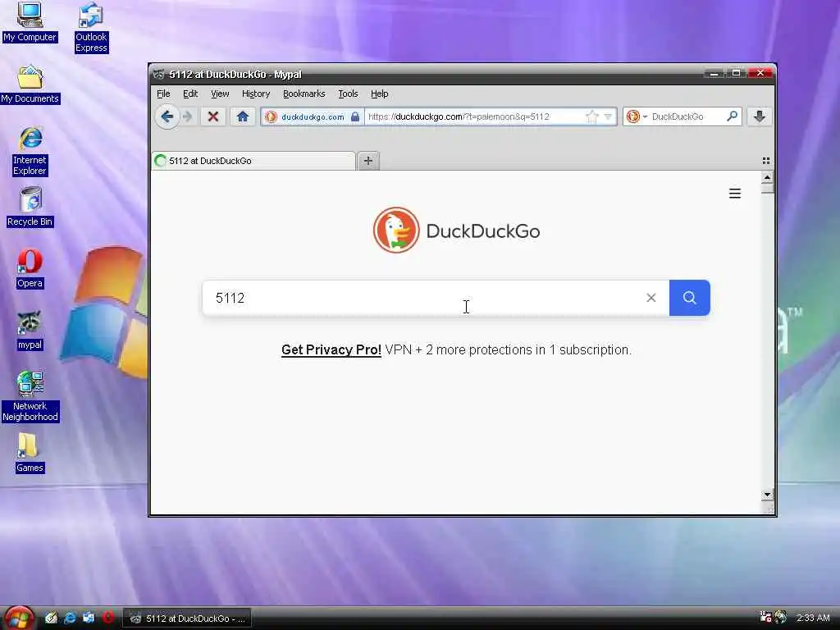Clear the search query with the X
Screen dimensions: 840x630
pos(651,297)
